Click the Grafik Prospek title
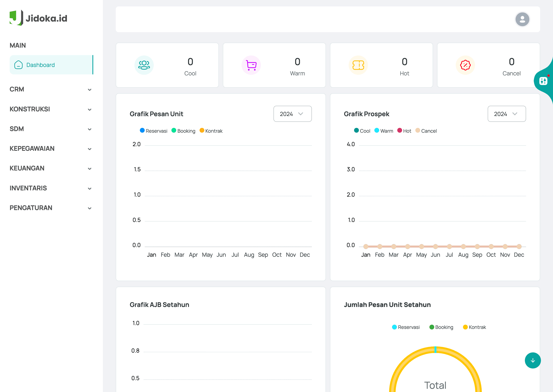The height and width of the screenshot is (392, 553). (x=367, y=114)
